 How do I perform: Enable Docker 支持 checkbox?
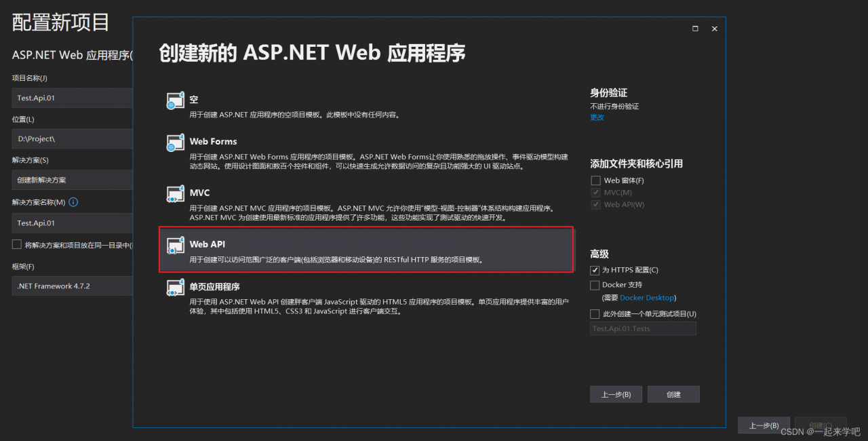click(x=595, y=285)
